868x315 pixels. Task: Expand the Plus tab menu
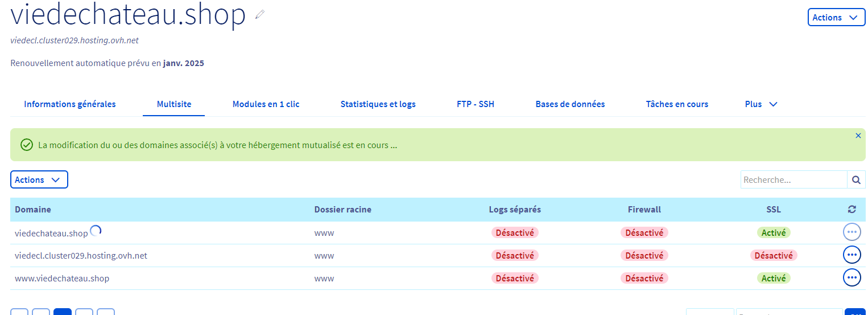pos(760,104)
